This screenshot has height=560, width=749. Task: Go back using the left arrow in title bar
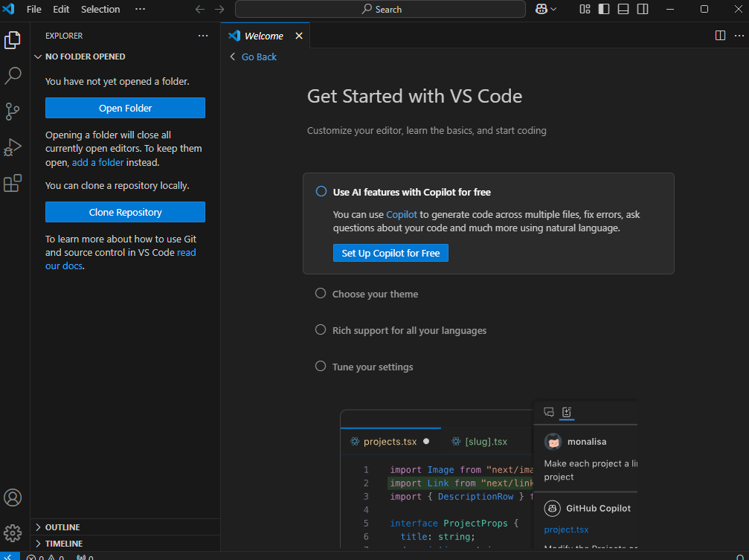point(200,9)
